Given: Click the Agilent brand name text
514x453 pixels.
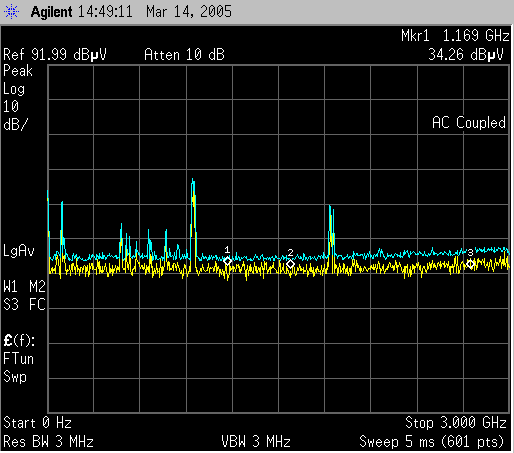Looking at the screenshot, I should (x=51, y=12).
